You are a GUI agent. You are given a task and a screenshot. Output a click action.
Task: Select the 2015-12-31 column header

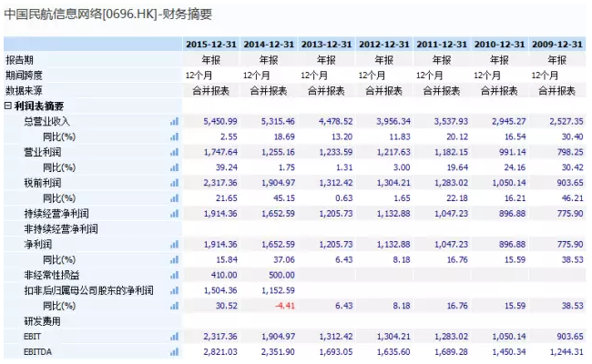[211, 45]
